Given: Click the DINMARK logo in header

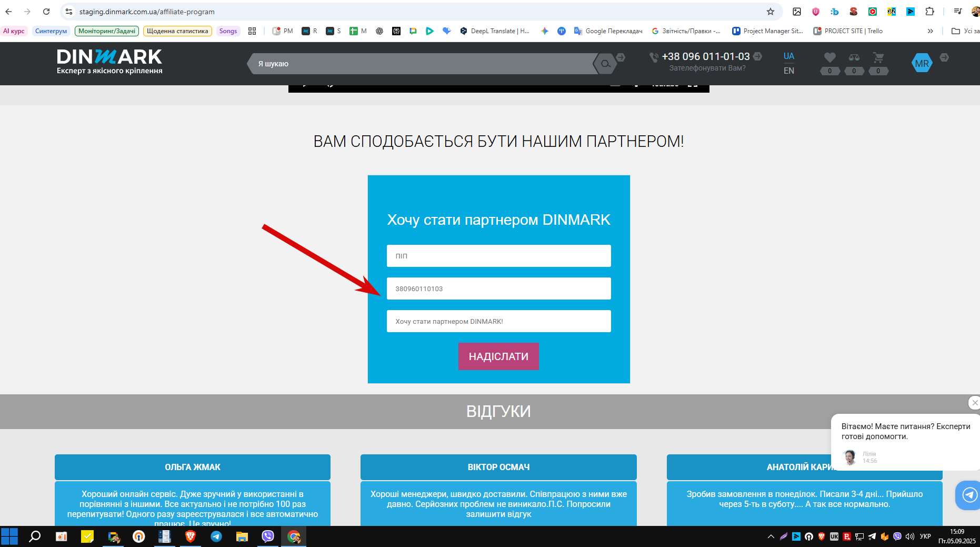Looking at the screenshot, I should point(109,62).
